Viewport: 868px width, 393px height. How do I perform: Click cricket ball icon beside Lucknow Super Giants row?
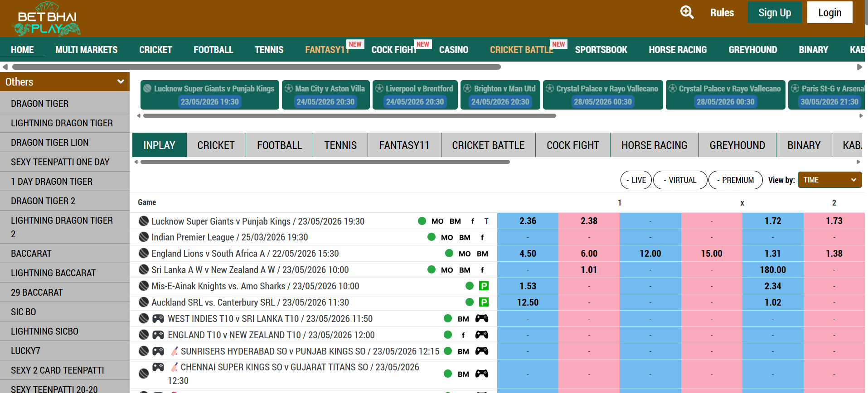pyautogui.click(x=144, y=221)
